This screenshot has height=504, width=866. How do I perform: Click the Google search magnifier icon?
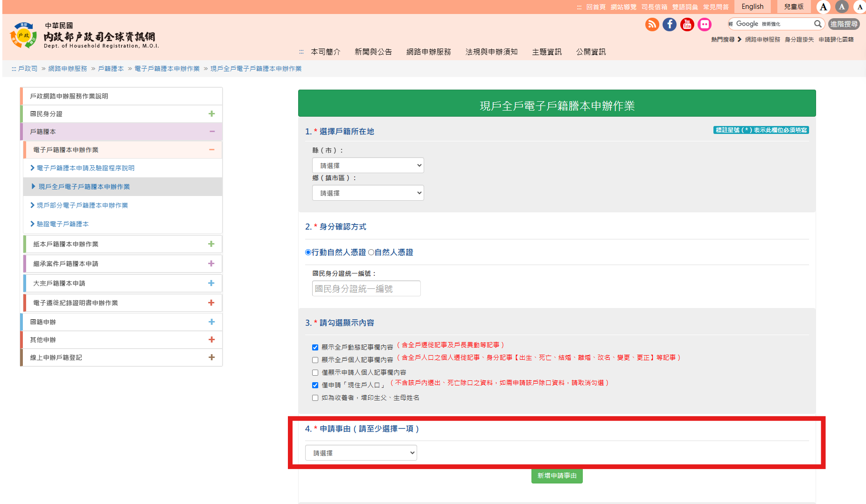click(x=817, y=24)
